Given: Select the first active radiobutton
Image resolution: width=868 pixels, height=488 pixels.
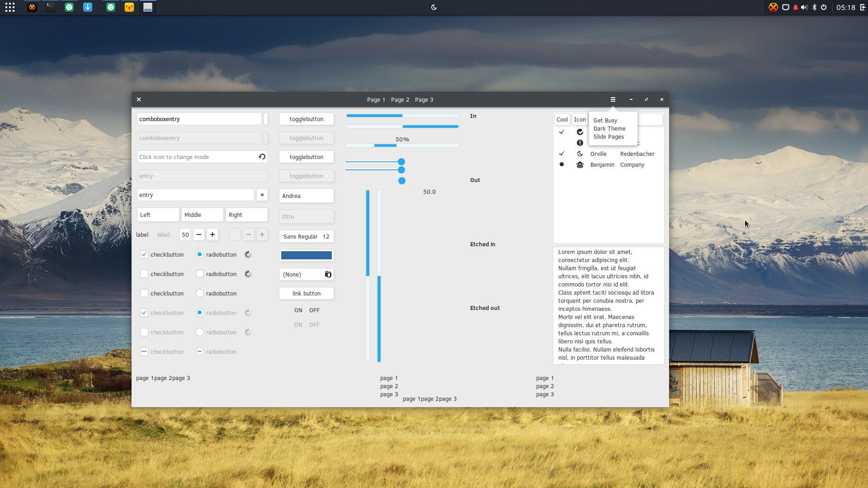Looking at the screenshot, I should (200, 254).
